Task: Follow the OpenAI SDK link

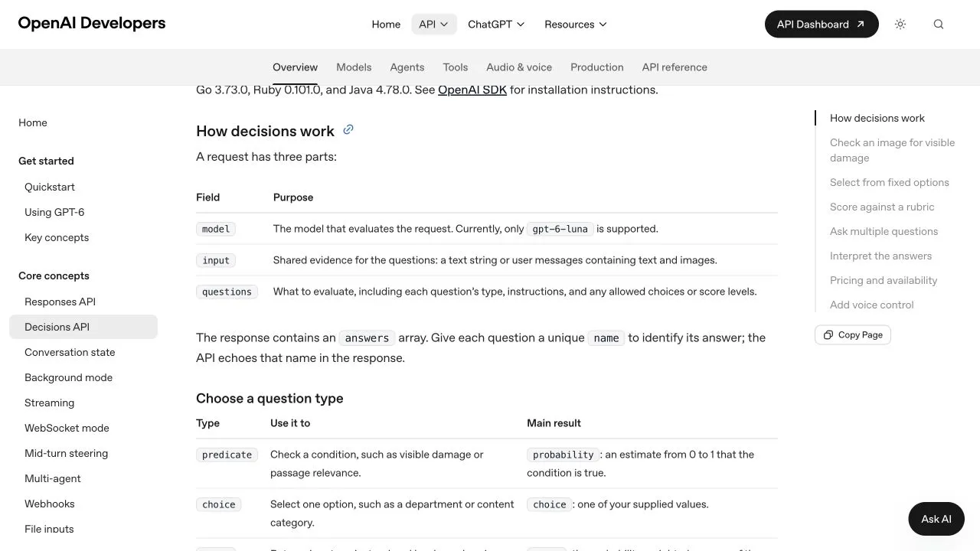Action: (472, 90)
